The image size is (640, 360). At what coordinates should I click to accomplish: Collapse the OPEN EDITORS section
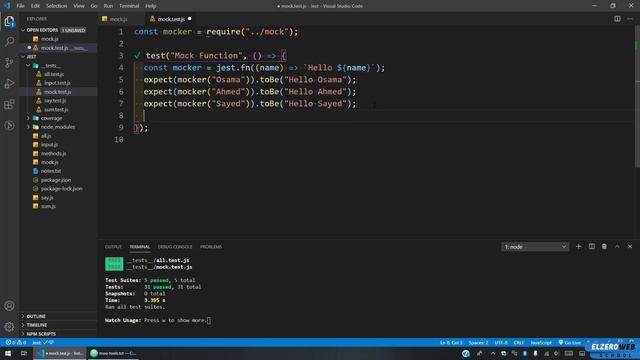coord(23,30)
